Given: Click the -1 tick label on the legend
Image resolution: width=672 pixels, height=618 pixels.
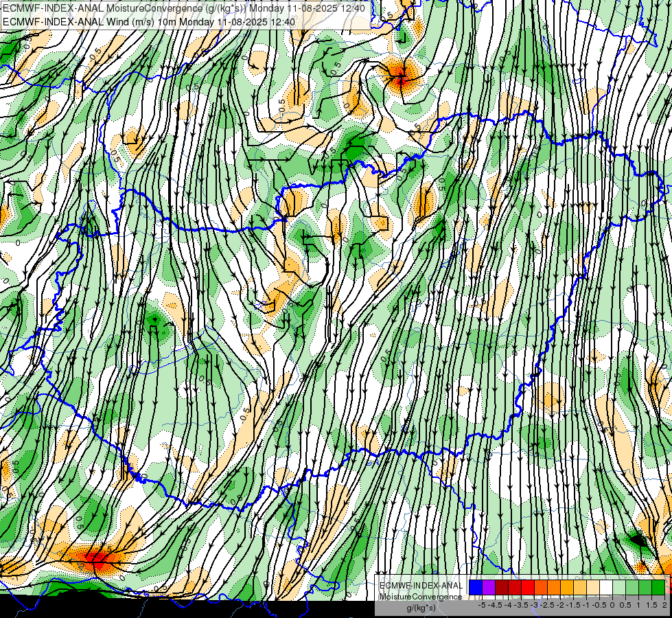Looking at the screenshot, I should click(x=586, y=605).
